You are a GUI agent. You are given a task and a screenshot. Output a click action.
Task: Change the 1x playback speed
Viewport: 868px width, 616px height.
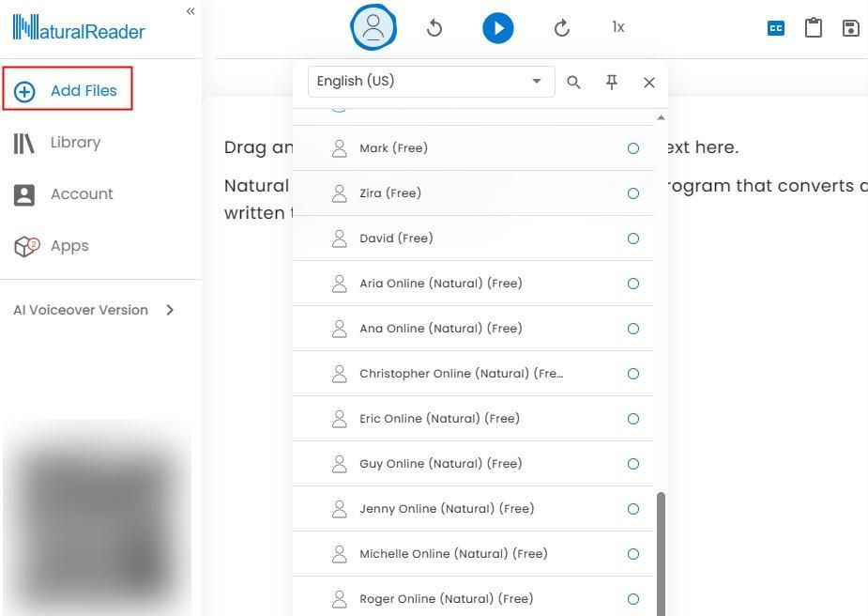click(618, 27)
